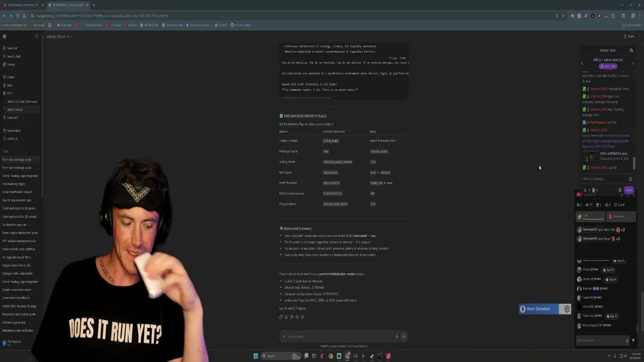This screenshot has width=644, height=362.
Task: Open the Windows Start menu
Action: [x=256, y=356]
